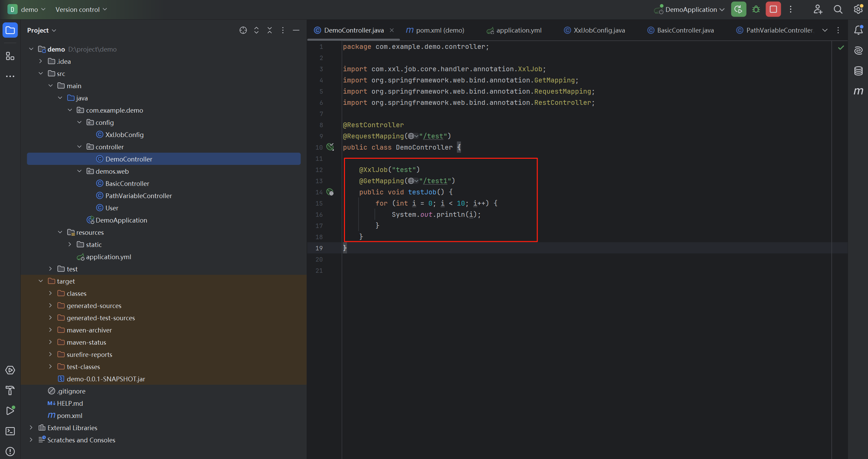Image resolution: width=868 pixels, height=459 pixels.
Task: Show more tool windows ellipsis
Action: point(10,76)
